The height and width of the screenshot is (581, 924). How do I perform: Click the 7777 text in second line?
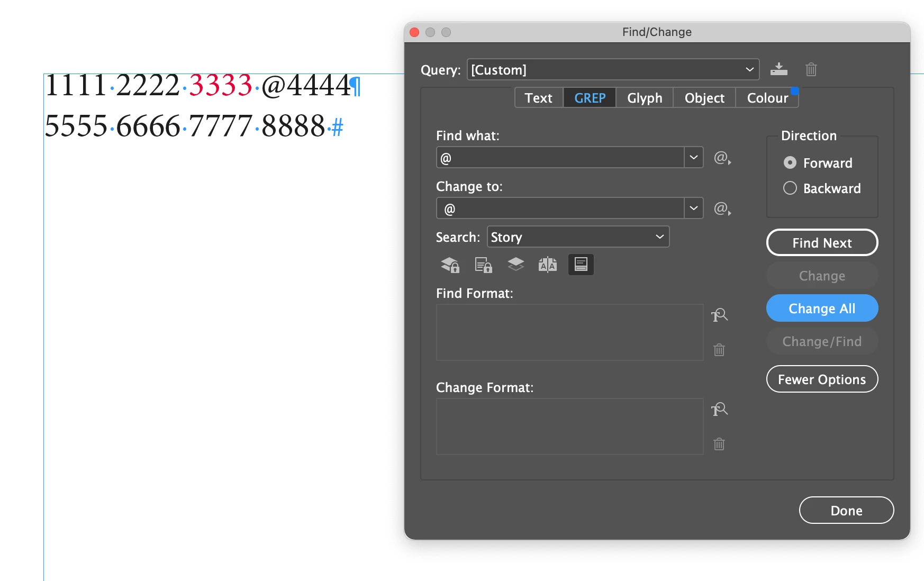220,126
